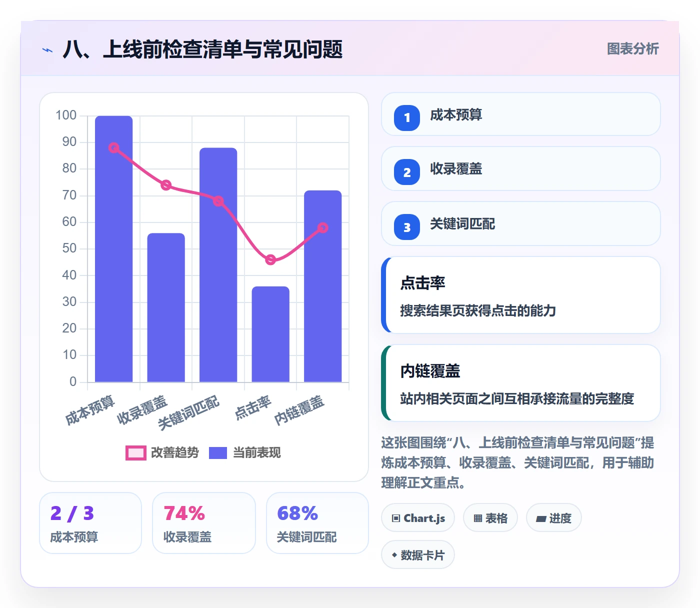The width and height of the screenshot is (700, 608).
Task: Click the 内链覆盖 definition card
Action: tap(521, 383)
